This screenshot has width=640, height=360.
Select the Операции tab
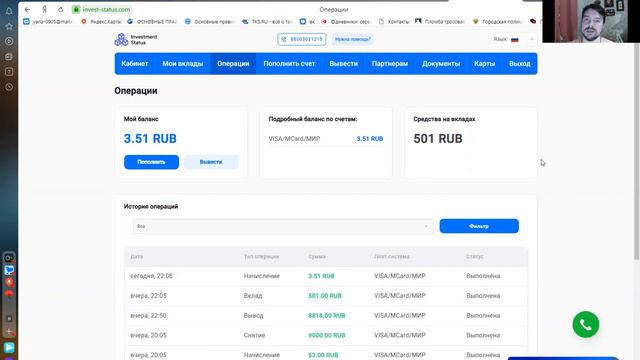coord(233,64)
